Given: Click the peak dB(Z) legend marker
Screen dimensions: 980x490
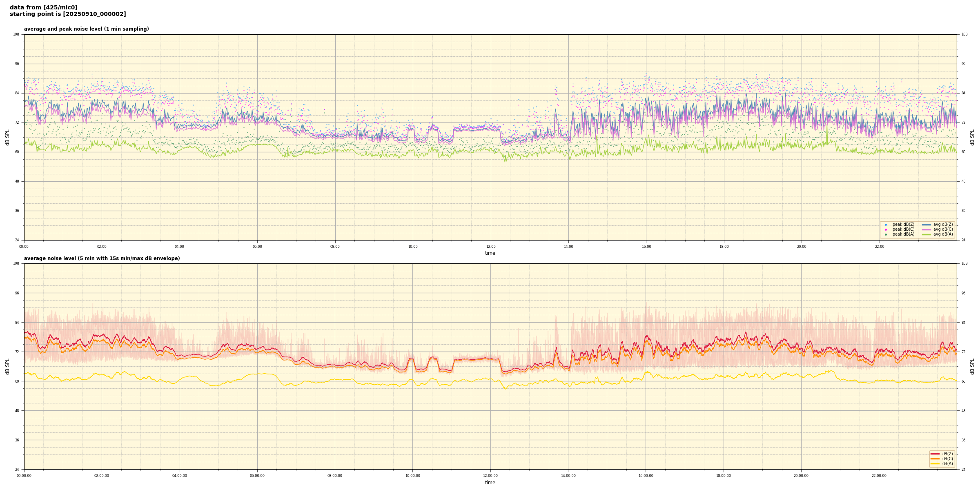Looking at the screenshot, I should pos(886,225).
